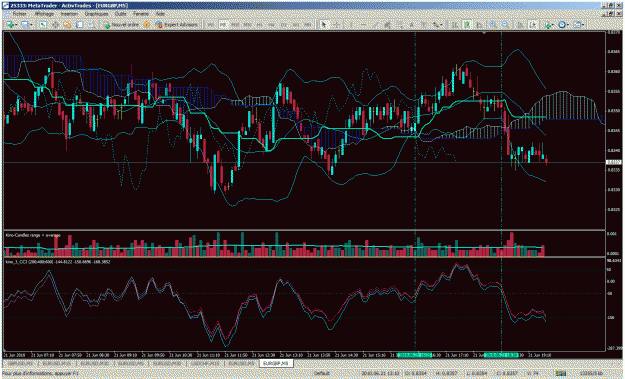Click the Default profile in status bar
625x379 pixels.
tap(321, 374)
